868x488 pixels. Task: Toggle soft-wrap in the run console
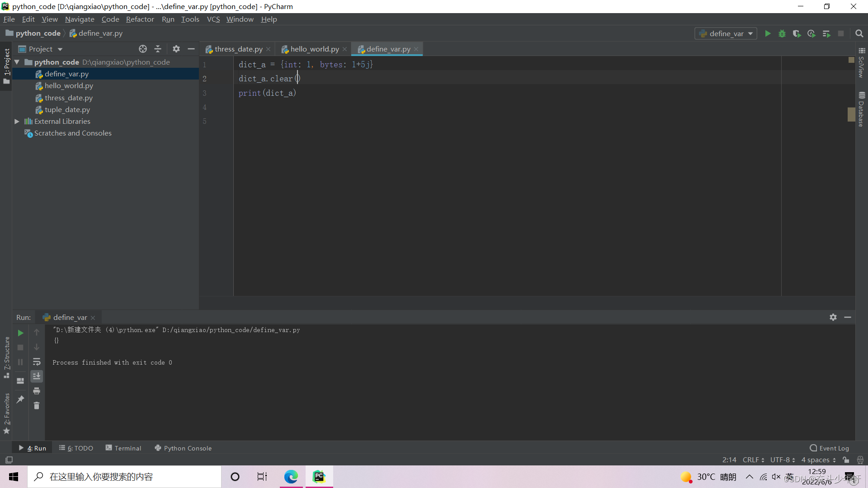tap(37, 362)
